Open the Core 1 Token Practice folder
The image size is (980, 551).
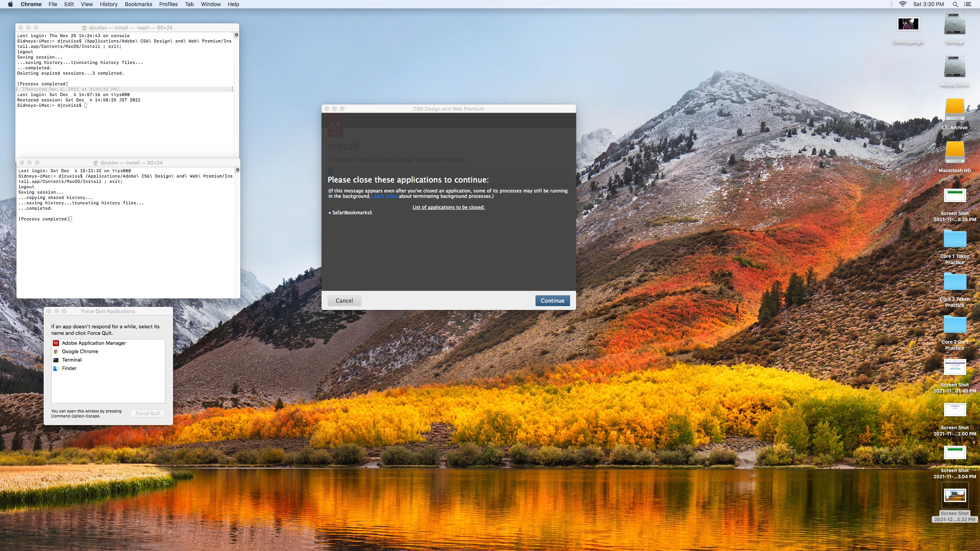pyautogui.click(x=954, y=239)
